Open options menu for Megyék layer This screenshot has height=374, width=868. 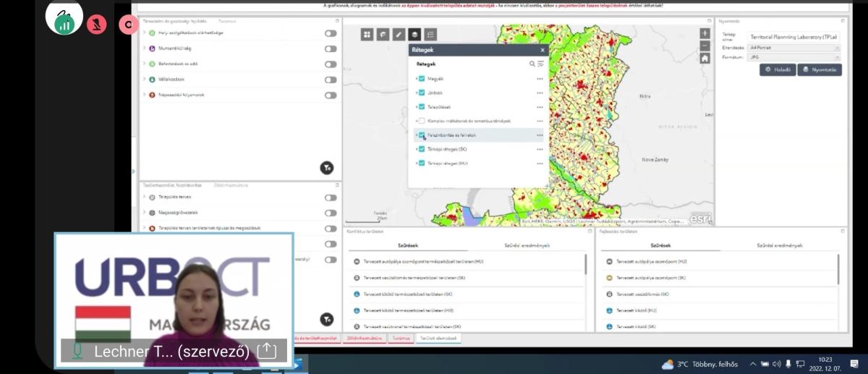pos(540,79)
